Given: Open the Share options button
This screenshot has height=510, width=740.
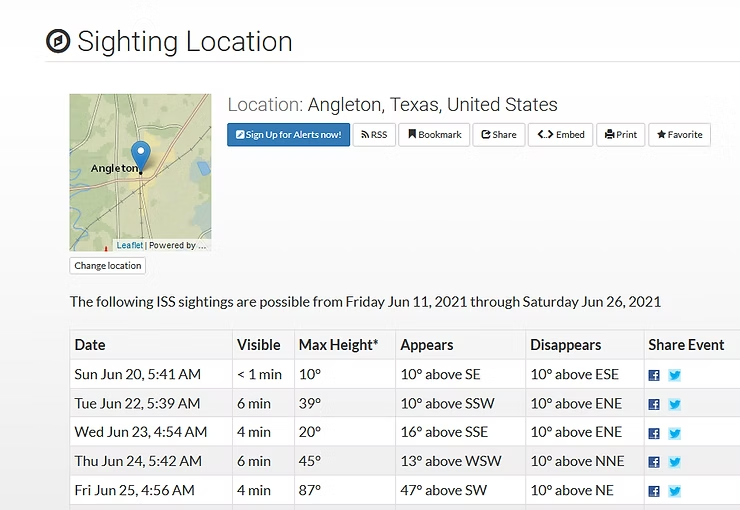Looking at the screenshot, I should point(498,135).
